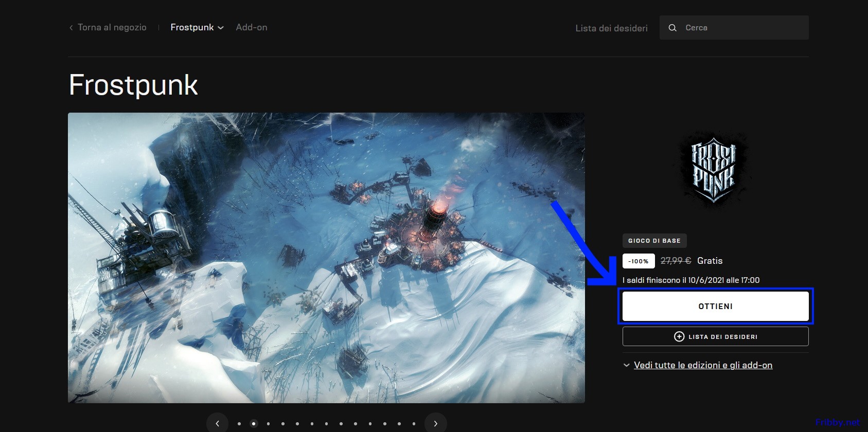Open 'Lista dei desideri' in the top bar
The image size is (868, 432).
(x=611, y=28)
